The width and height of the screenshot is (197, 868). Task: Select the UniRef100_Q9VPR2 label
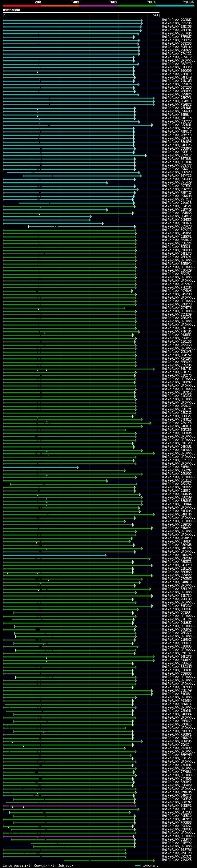click(177, 575)
